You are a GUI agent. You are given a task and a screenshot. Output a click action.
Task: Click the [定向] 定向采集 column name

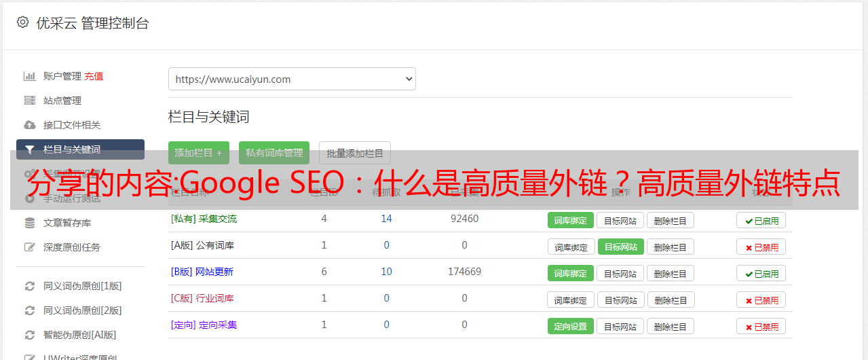click(x=204, y=325)
